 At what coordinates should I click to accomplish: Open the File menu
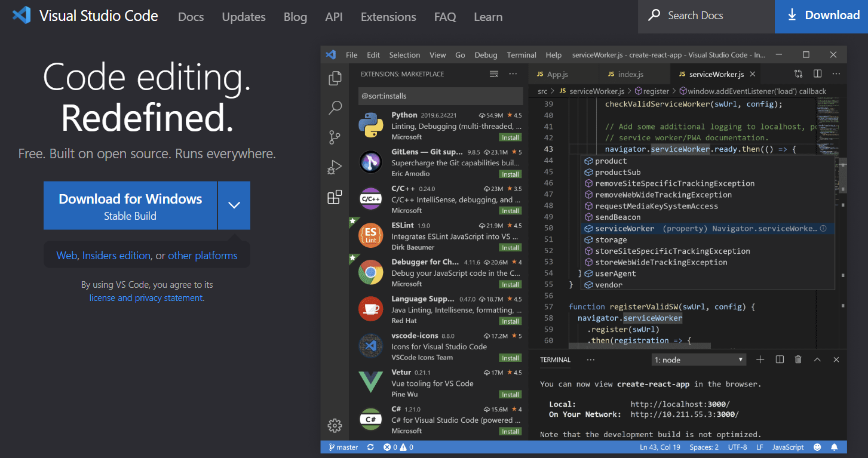(x=352, y=55)
